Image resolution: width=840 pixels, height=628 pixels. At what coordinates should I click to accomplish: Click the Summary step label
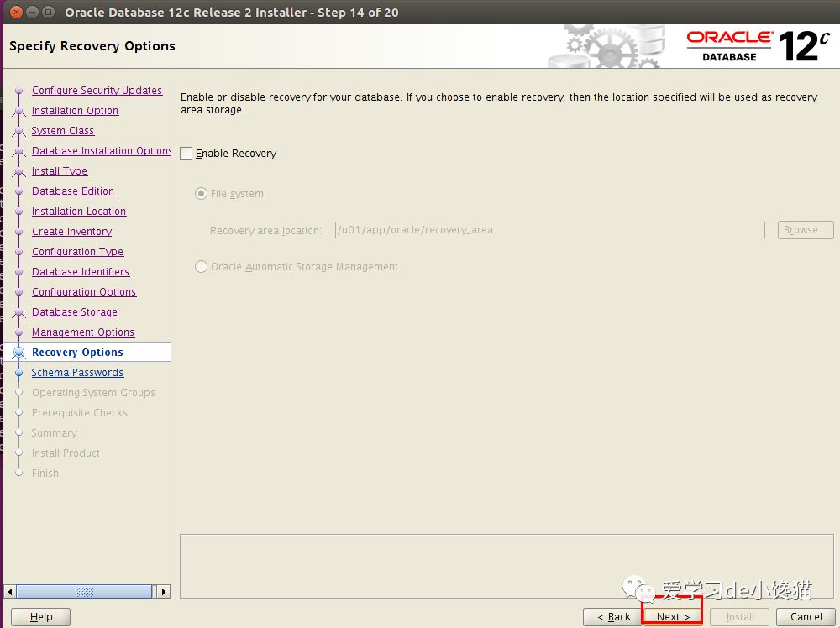tap(54, 433)
